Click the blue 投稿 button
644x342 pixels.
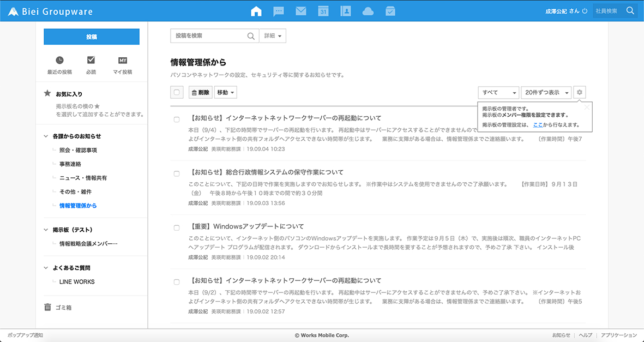point(92,37)
